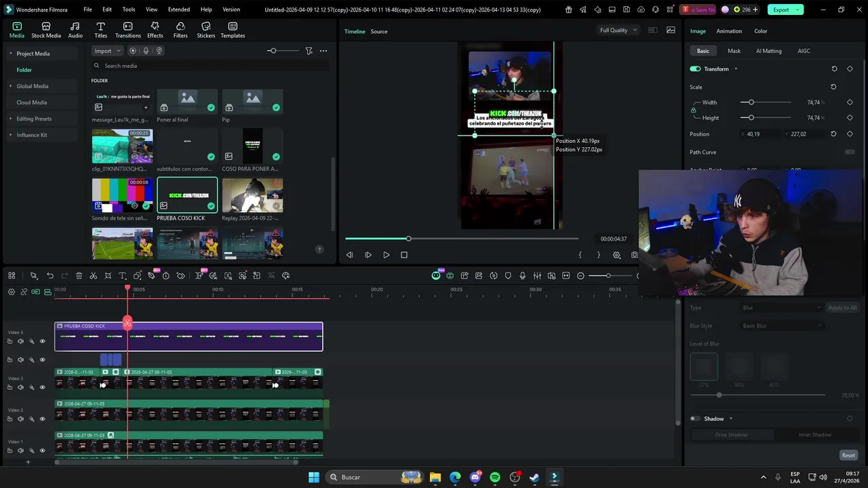Enable the Shadow toggle
Viewport: 868px width, 488px height.
click(695, 419)
